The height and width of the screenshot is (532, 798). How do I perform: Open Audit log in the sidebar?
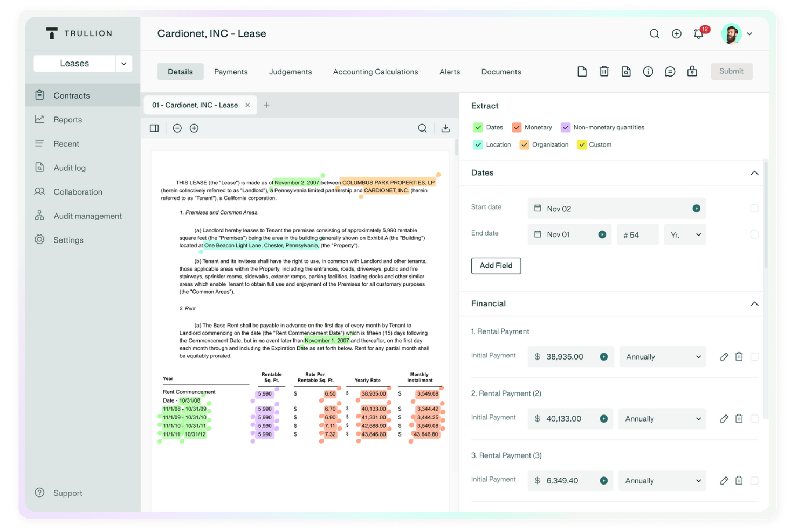tap(82, 168)
